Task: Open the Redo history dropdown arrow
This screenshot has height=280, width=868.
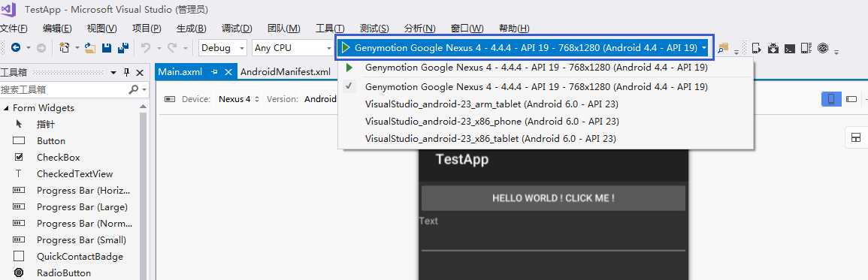Action: 186,48
